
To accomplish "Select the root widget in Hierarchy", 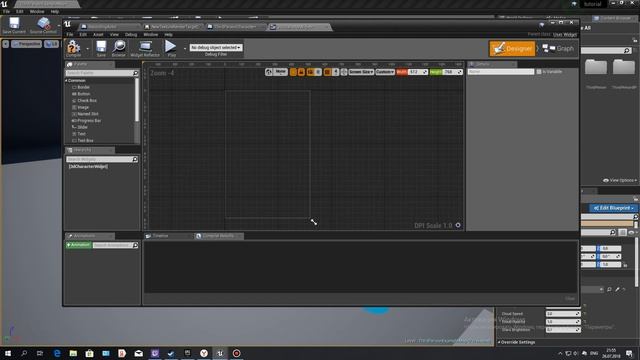I will [x=88, y=167].
